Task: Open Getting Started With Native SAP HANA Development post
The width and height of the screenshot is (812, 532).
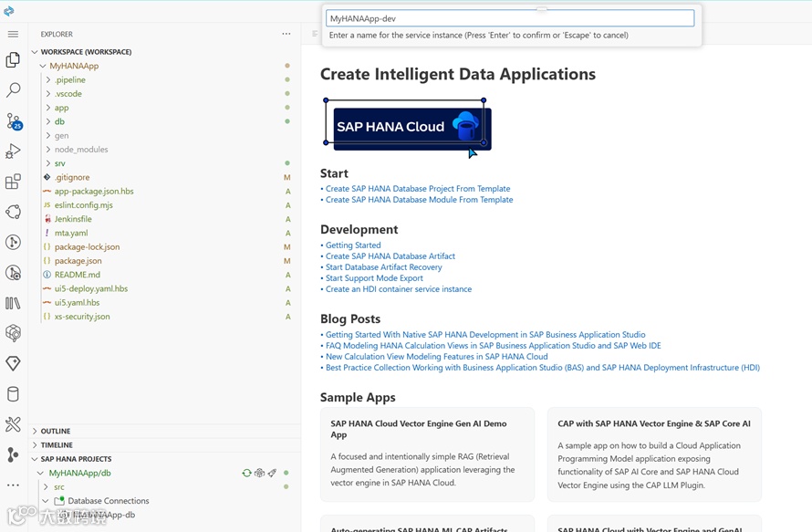Action: click(x=485, y=335)
